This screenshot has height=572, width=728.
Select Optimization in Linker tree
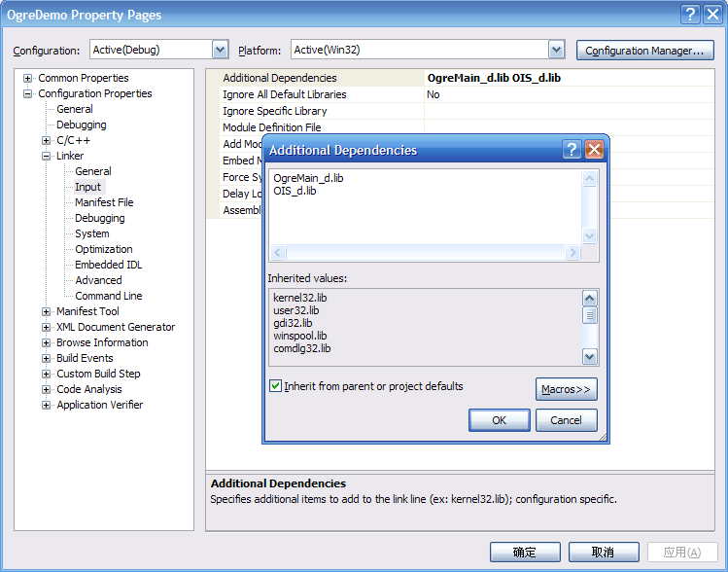103,249
